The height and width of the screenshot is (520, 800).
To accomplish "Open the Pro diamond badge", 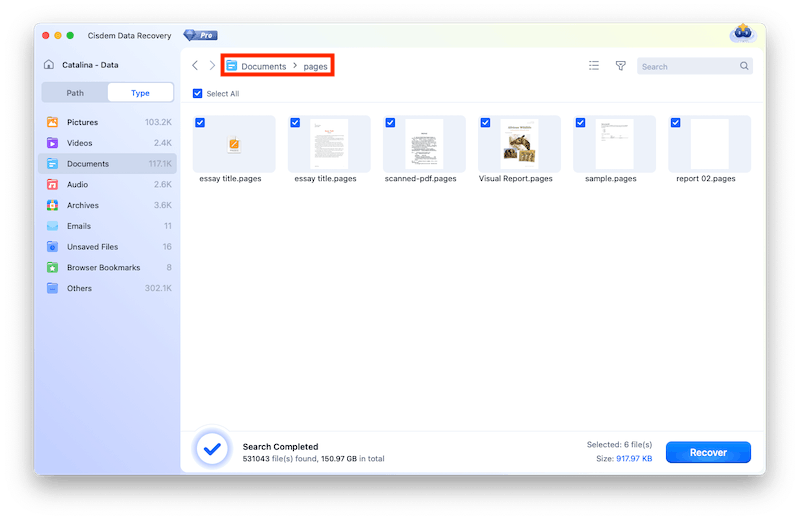I will pyautogui.click(x=201, y=35).
